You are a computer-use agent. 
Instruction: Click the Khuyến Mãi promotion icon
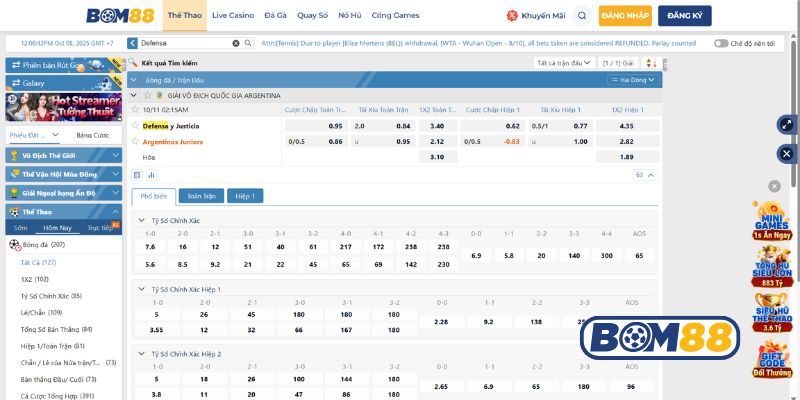point(512,16)
